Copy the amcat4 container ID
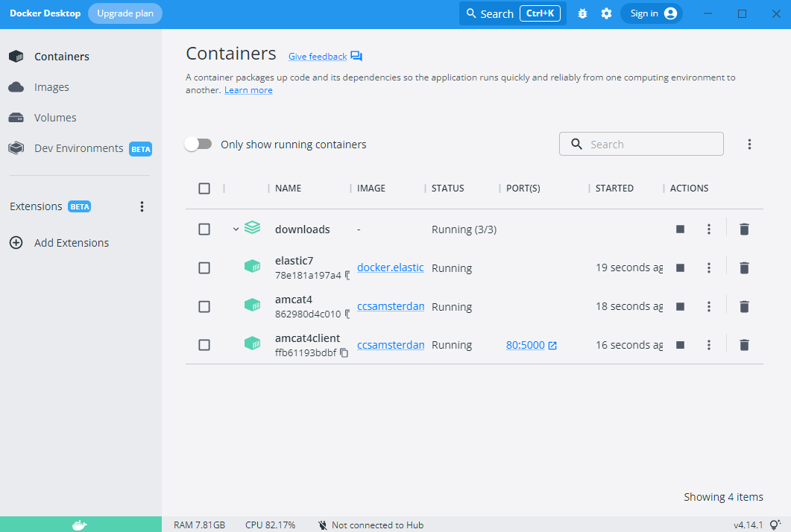This screenshot has width=791, height=532. coord(347,314)
